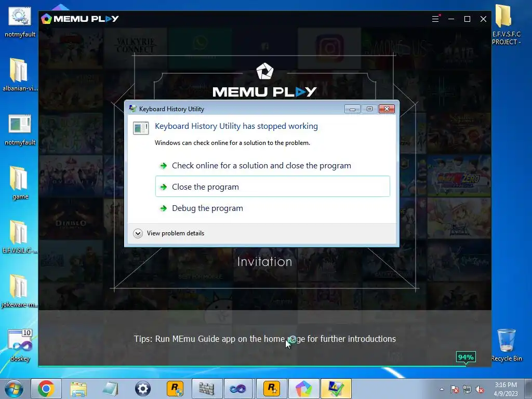Screen dimensions: 532x399
Task: Click the Instagram thumbnail in MEmu background
Action: click(329, 48)
